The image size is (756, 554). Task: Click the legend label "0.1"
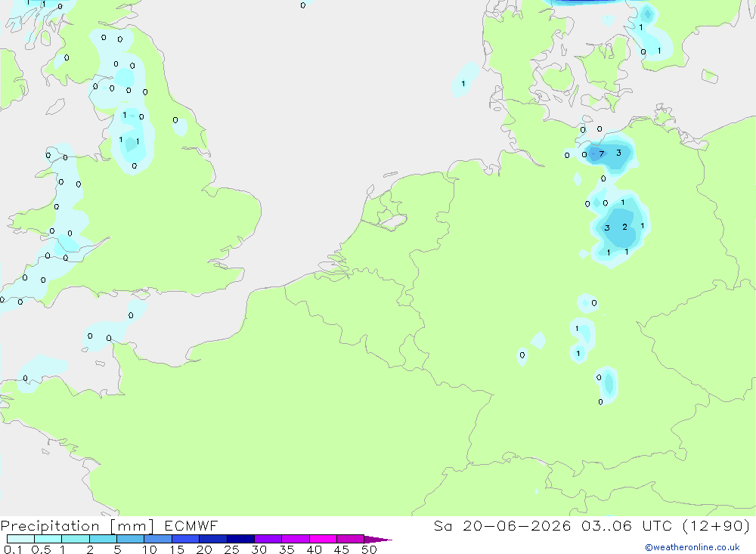click(13, 549)
